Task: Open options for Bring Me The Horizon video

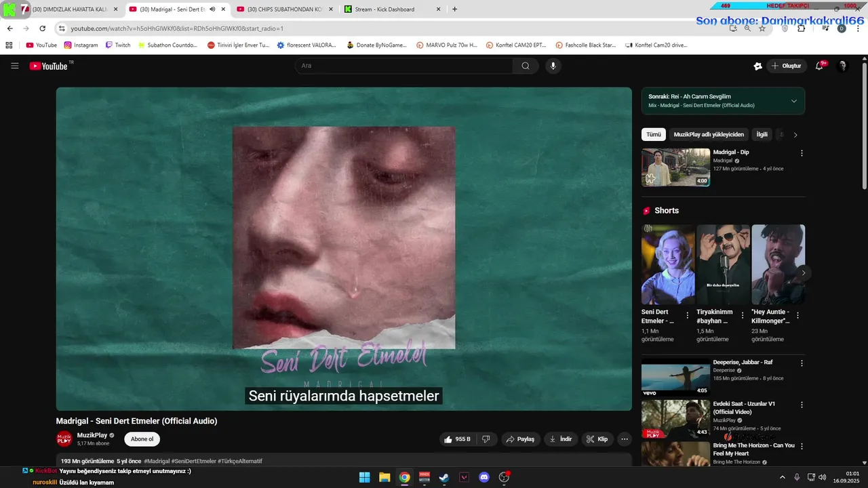Action: (x=802, y=446)
